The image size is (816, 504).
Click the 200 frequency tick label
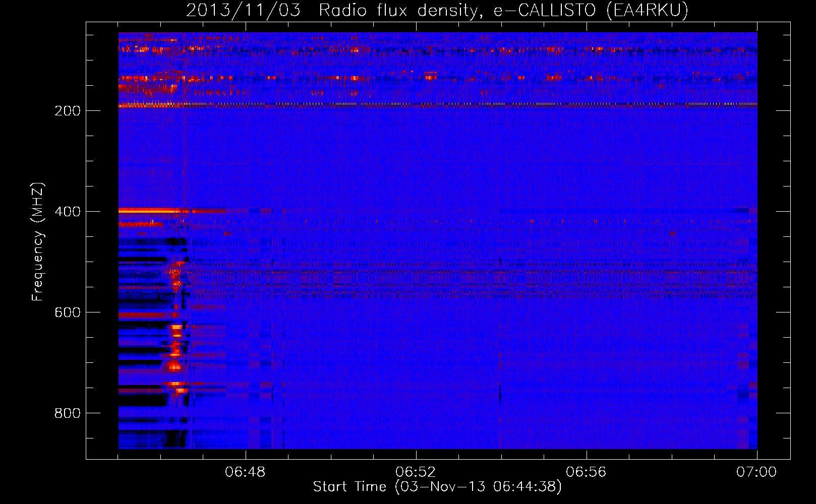(68, 111)
